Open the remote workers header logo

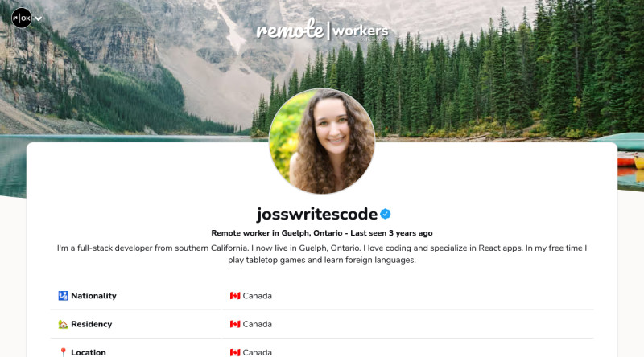tap(323, 30)
